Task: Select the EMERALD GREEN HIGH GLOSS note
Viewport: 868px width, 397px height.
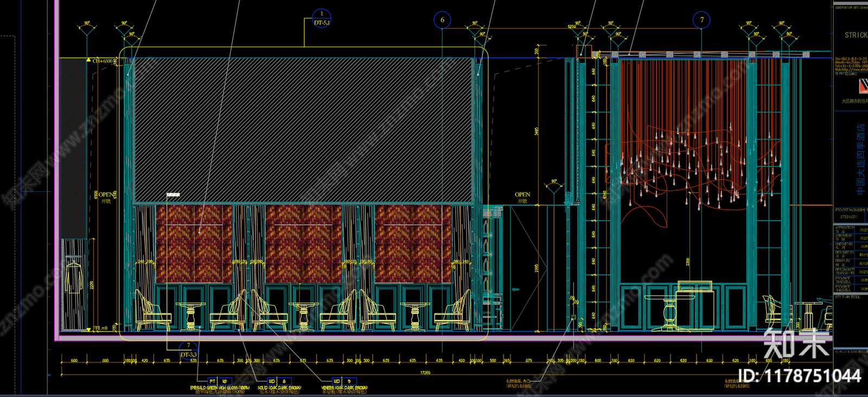Action: 220,388
